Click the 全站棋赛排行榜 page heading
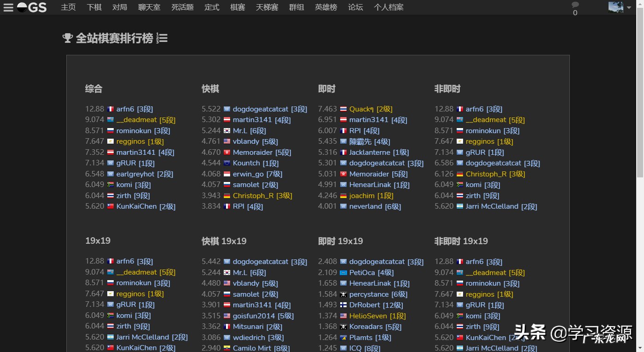 coord(115,38)
